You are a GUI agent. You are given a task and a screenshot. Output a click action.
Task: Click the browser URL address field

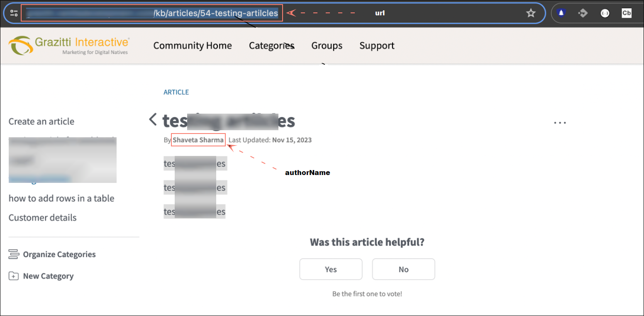coord(152,13)
